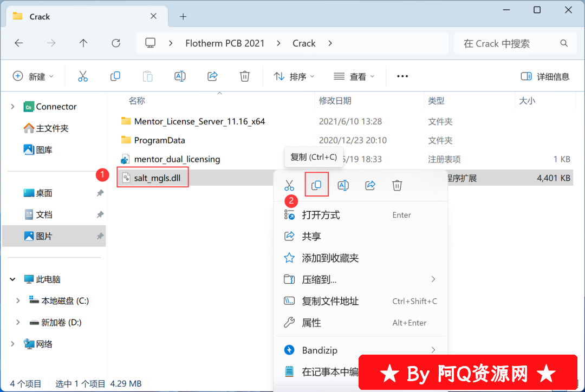Refresh the current folder

tap(116, 43)
